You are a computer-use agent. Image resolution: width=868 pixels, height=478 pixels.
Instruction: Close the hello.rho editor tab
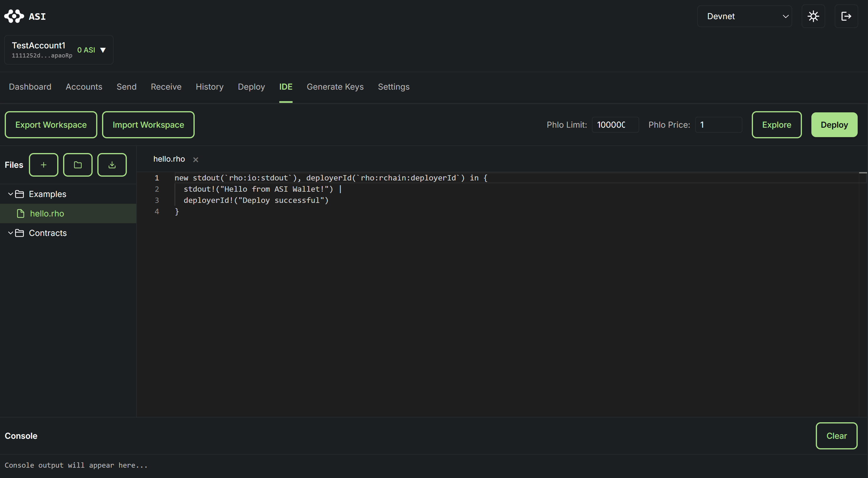pos(196,159)
